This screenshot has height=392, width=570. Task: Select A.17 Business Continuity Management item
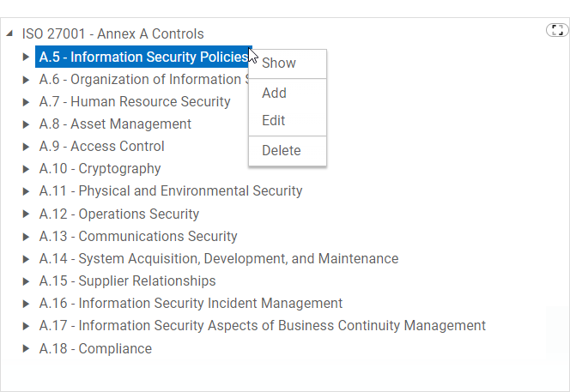[262, 325]
